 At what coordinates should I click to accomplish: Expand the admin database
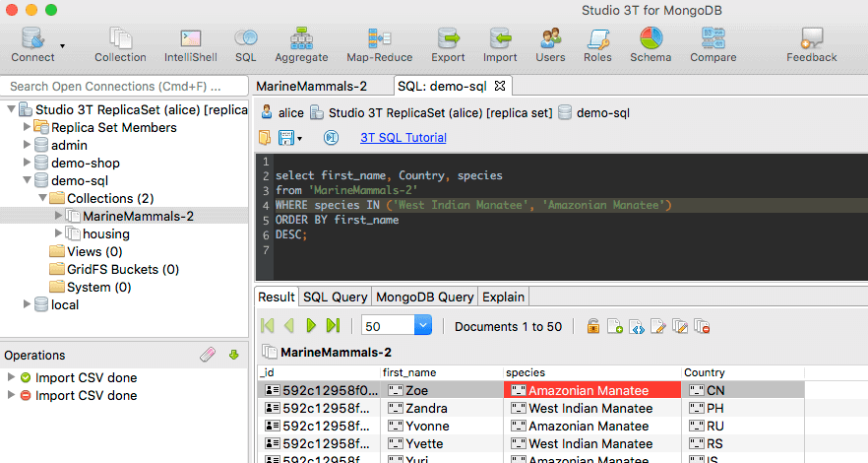click(26, 145)
